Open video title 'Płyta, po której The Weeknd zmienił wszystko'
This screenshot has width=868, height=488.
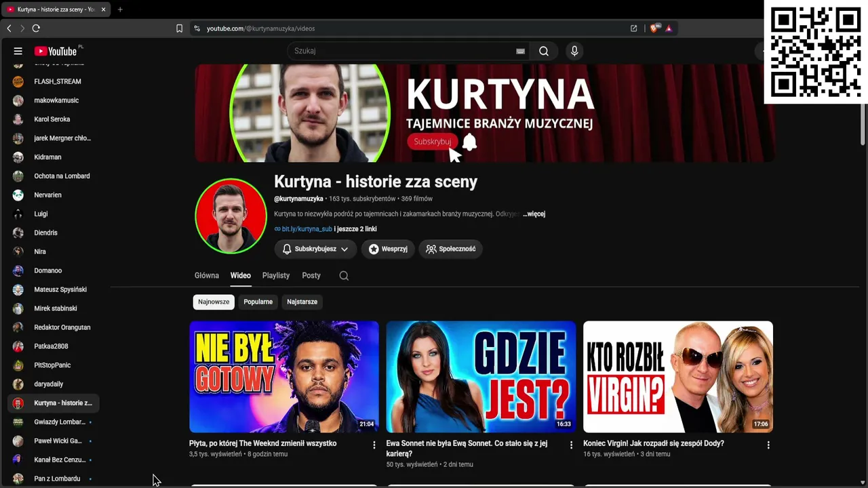tap(262, 443)
